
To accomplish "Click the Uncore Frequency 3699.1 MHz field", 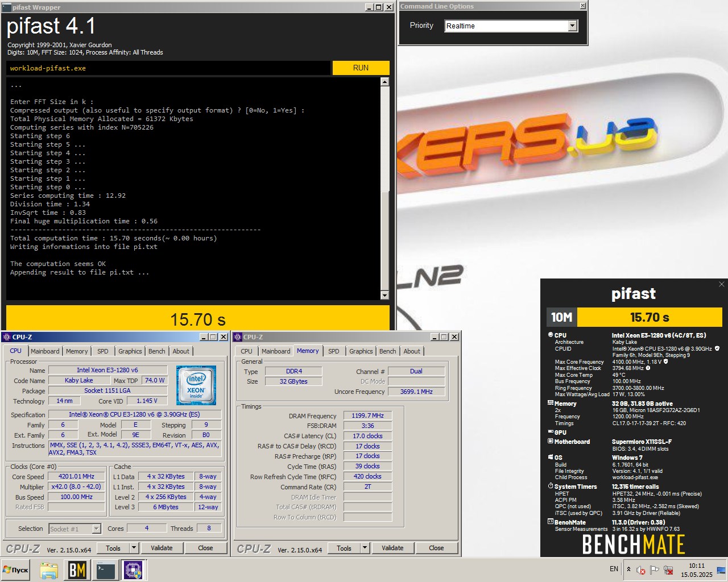I will point(416,392).
